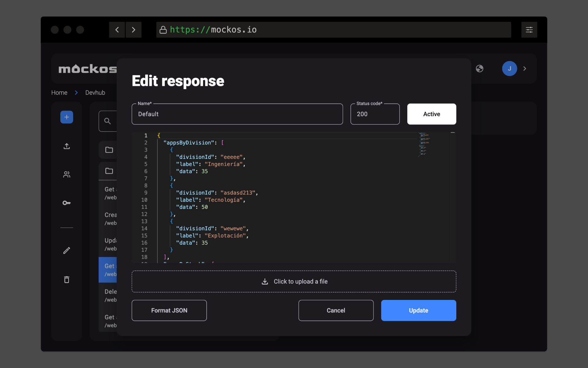Click the Name field containing Default
Viewport: 588px width, 368px height.
(237, 114)
